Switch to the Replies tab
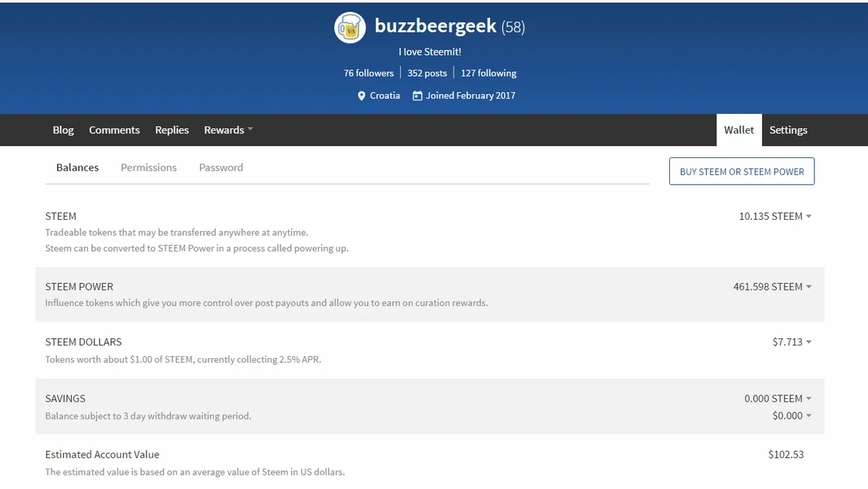The height and width of the screenshot is (489, 868). point(172,130)
